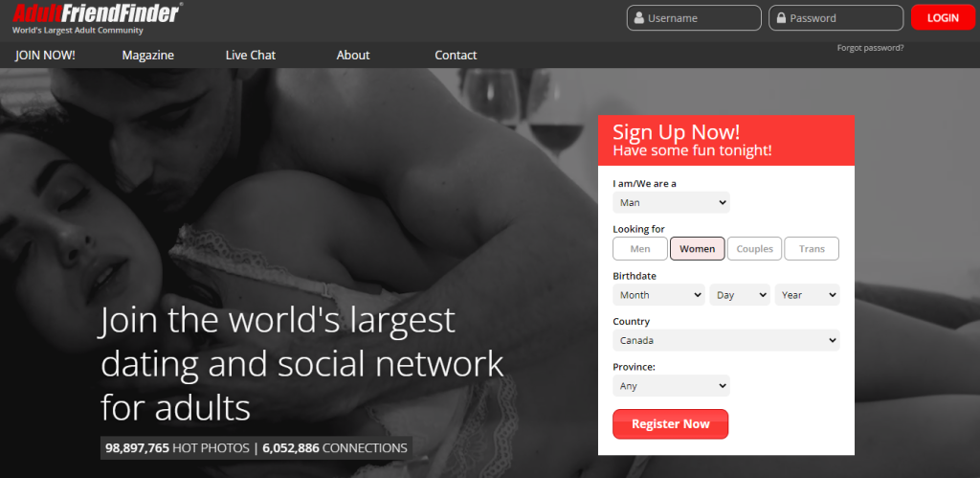Open the birthdate Year dropdown
The height and width of the screenshot is (478, 980).
pos(807,295)
